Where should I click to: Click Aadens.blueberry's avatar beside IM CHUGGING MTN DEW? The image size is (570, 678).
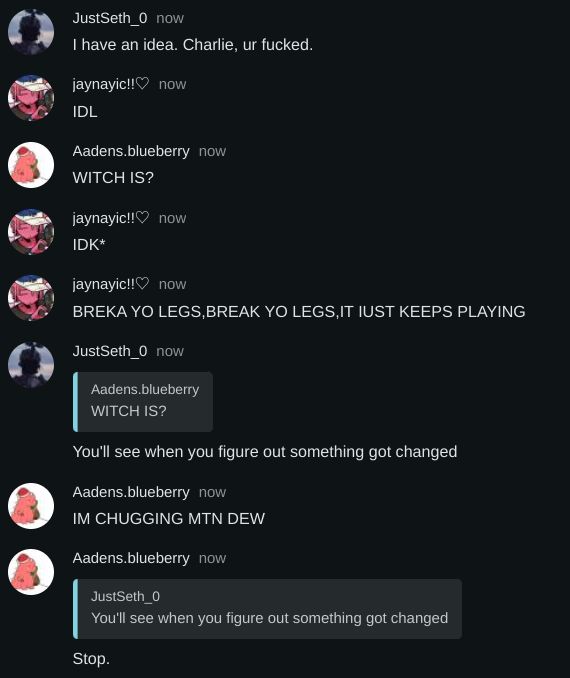pyautogui.click(x=31, y=506)
